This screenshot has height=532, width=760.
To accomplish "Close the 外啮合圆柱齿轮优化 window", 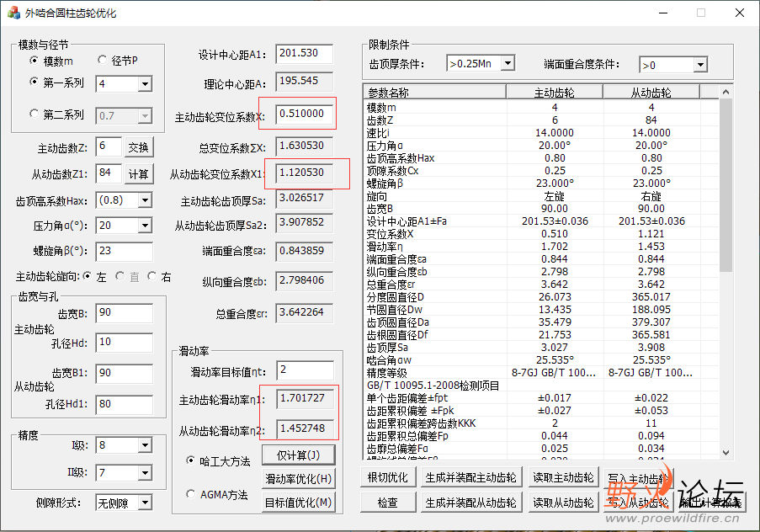I will 740,13.
